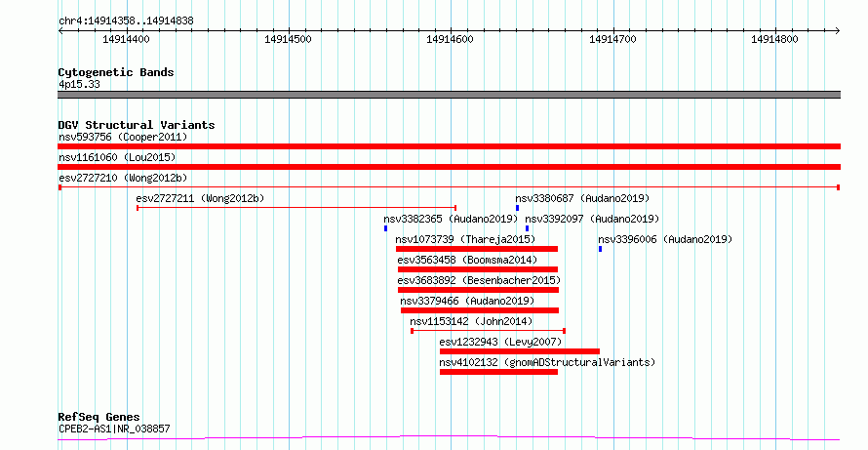Select the red nsv3379466 bar
The image size is (868, 450).
point(480,310)
